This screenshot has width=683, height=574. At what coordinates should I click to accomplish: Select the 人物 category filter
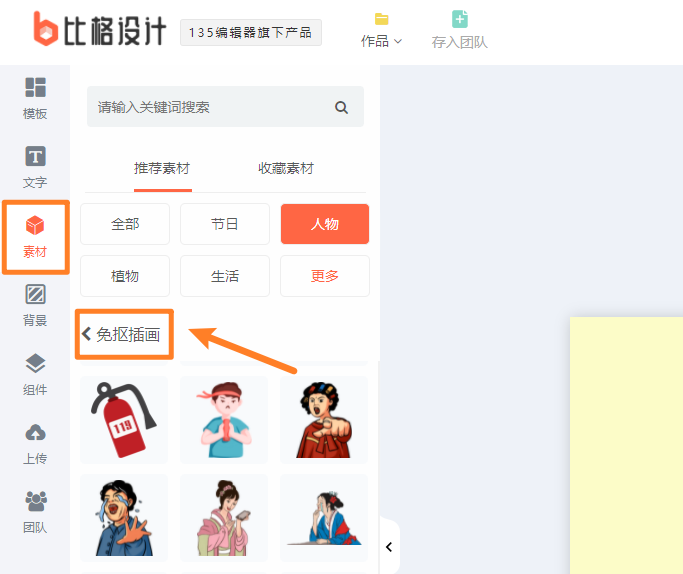coord(325,224)
